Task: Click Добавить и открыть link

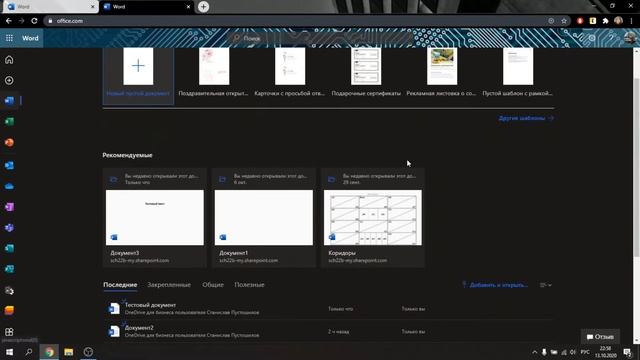Action: coord(495,285)
